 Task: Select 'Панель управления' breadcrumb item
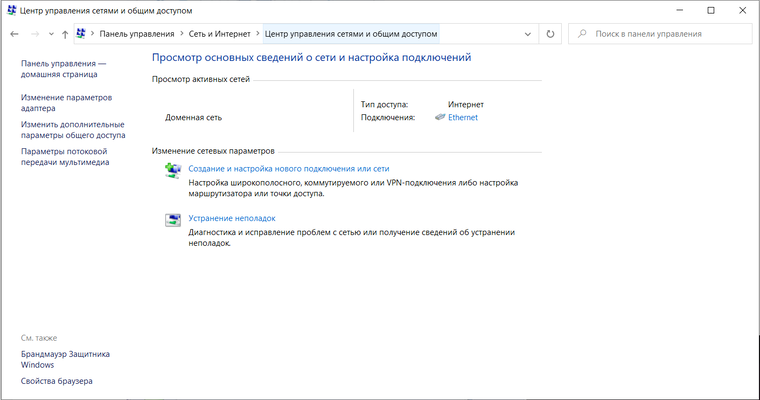coord(134,34)
